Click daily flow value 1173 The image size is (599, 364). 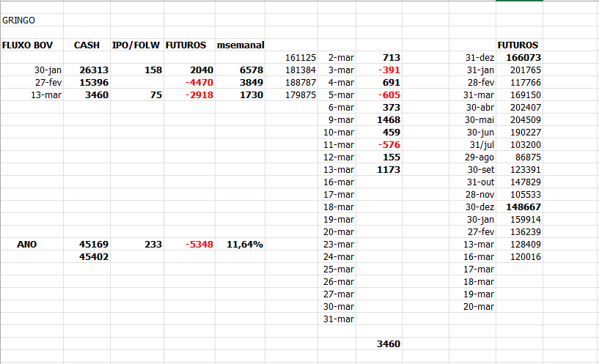click(x=379, y=170)
